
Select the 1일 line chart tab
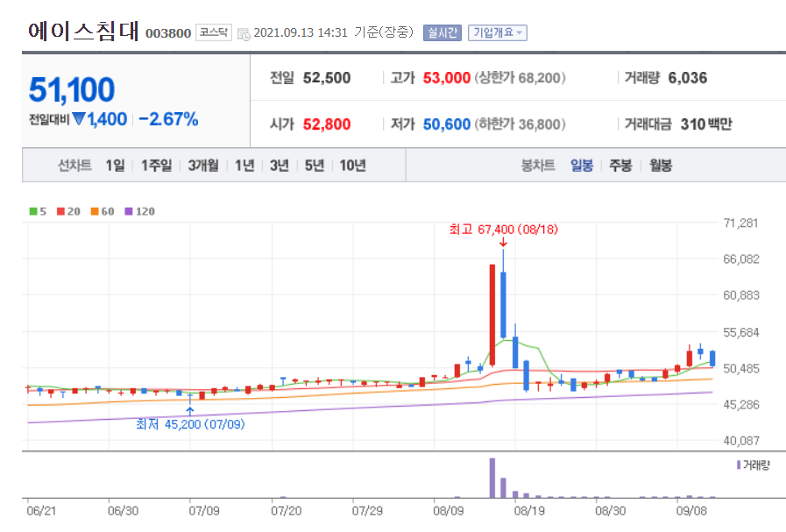click(x=116, y=166)
